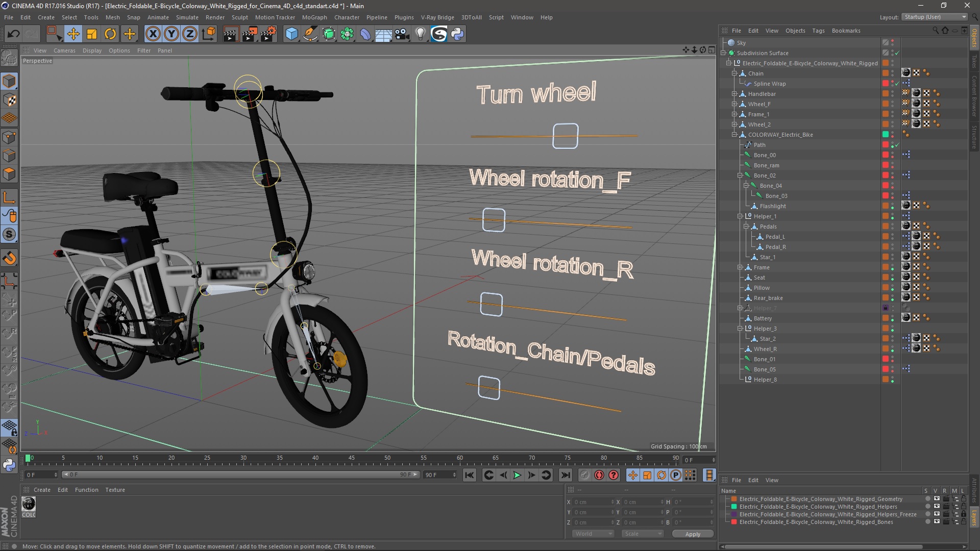Expand the Handlebar object
This screenshot has height=551, width=980.
(x=734, y=94)
